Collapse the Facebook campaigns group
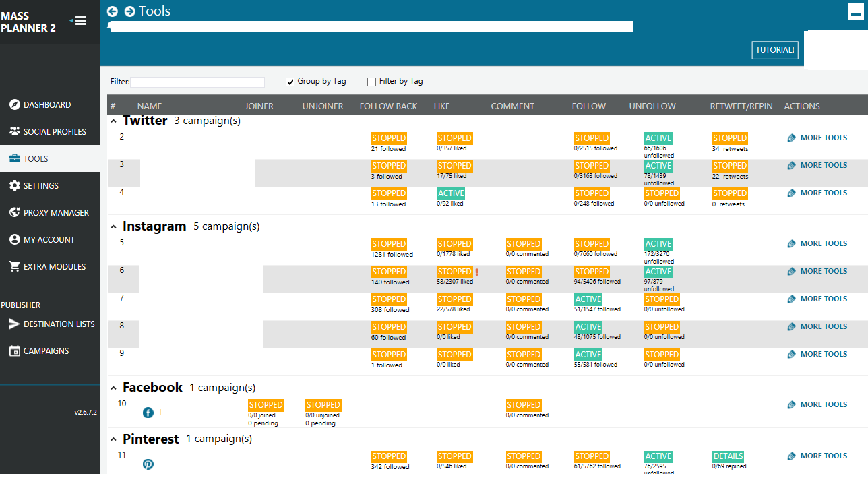 (x=113, y=388)
